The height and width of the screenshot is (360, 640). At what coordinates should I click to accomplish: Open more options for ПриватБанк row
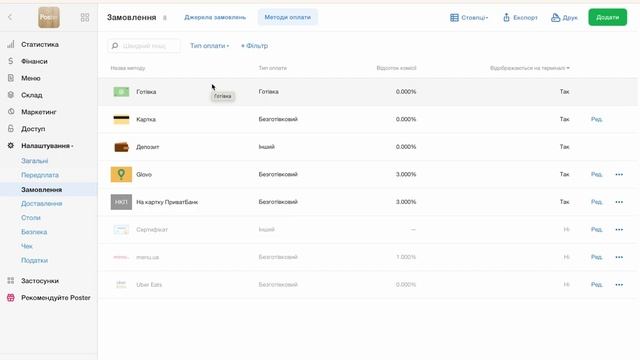click(619, 202)
